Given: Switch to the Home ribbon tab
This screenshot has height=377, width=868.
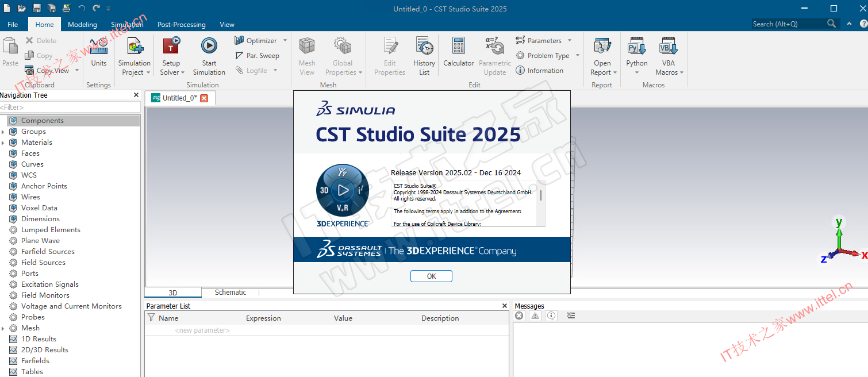Looking at the screenshot, I should point(44,25).
